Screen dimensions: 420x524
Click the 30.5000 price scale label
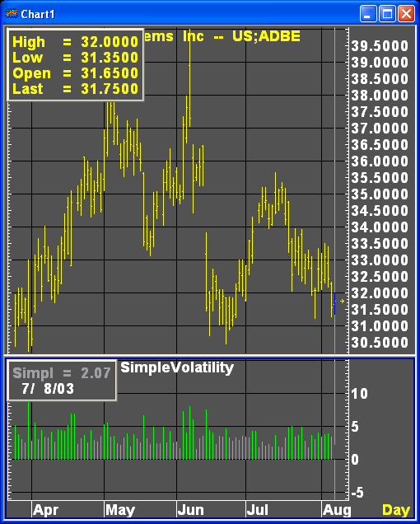[x=380, y=342]
